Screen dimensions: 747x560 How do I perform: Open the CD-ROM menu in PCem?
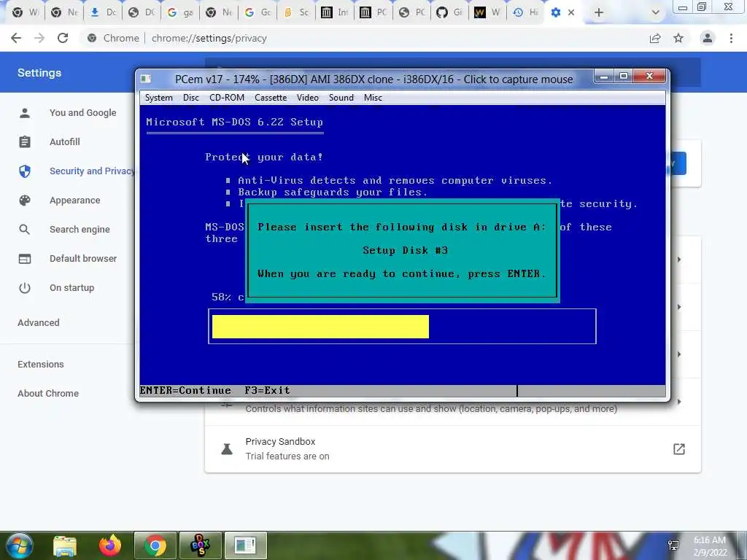[227, 98]
